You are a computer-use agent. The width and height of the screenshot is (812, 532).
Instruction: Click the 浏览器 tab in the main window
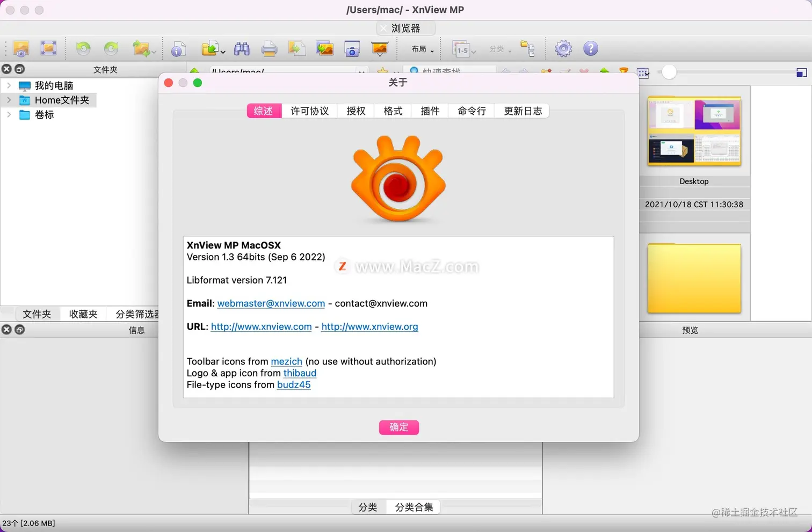pyautogui.click(x=406, y=28)
